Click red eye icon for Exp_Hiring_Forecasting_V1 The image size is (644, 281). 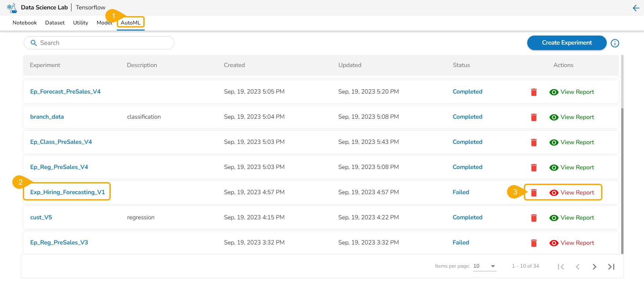[554, 192]
